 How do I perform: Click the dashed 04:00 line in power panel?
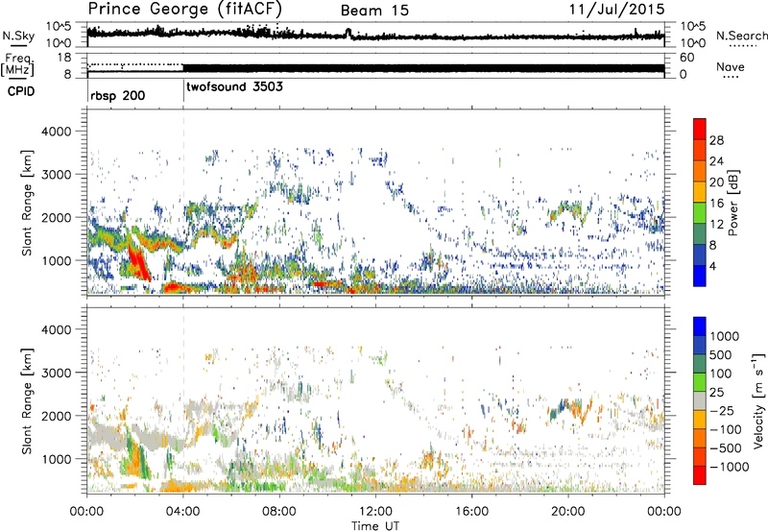coord(183,201)
